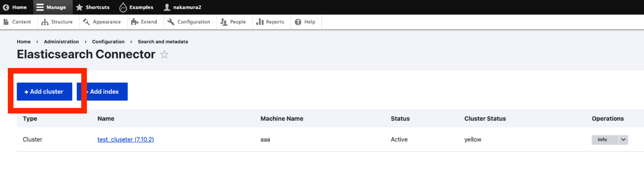Click the Extend puzzle piece icon
The image size is (644, 192).
(x=134, y=22)
